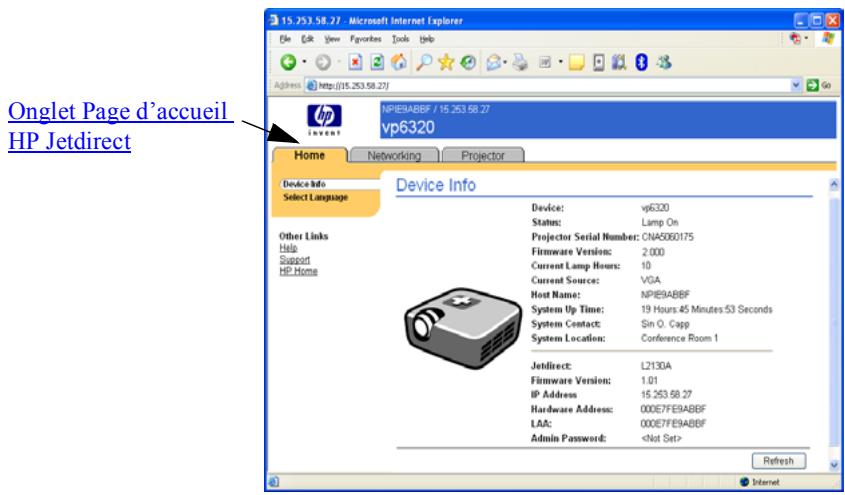Switch to the Networking tab
The height and width of the screenshot is (495, 845).
(394, 155)
